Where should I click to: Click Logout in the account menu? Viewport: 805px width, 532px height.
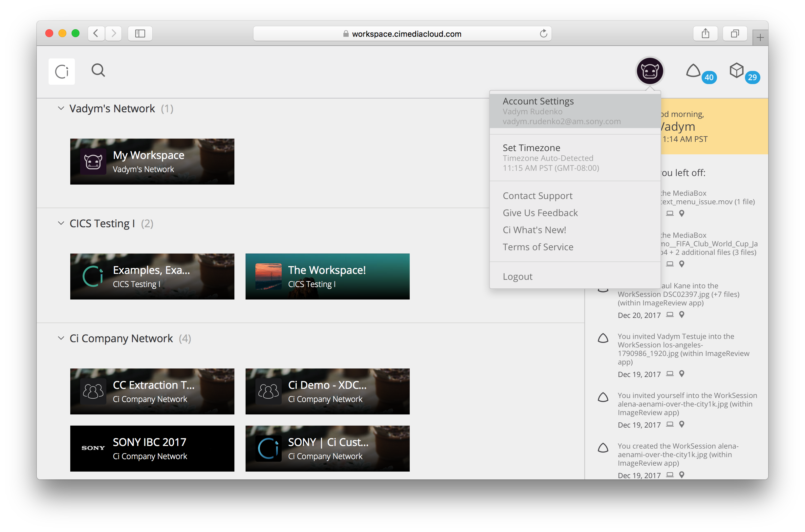[517, 276]
